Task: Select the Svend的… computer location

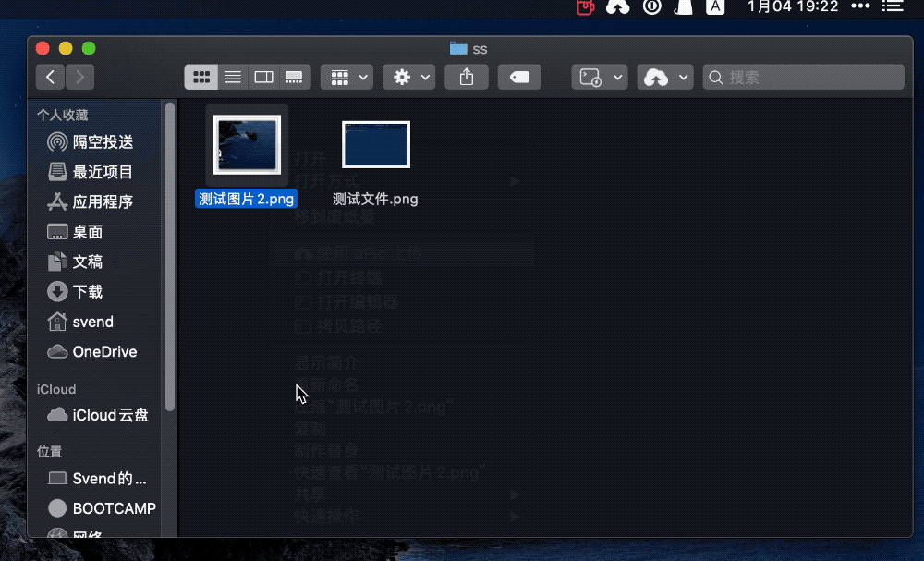Action: tap(97, 479)
